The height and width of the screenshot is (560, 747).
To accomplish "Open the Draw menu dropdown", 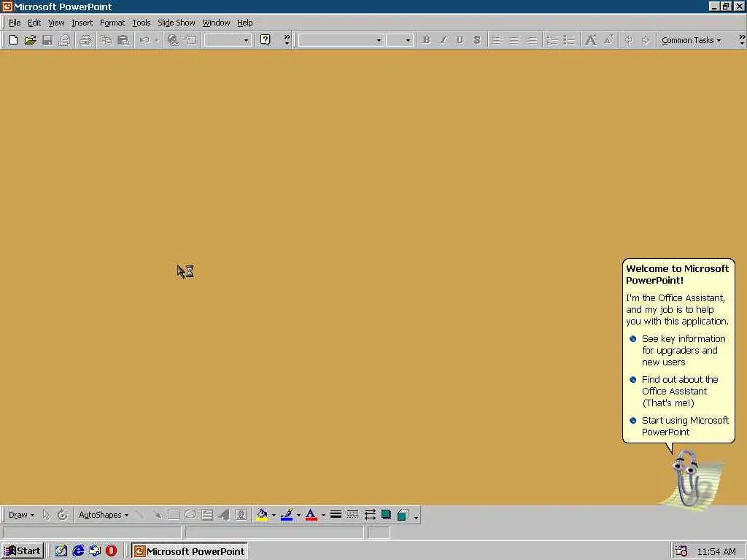I will coord(21,515).
